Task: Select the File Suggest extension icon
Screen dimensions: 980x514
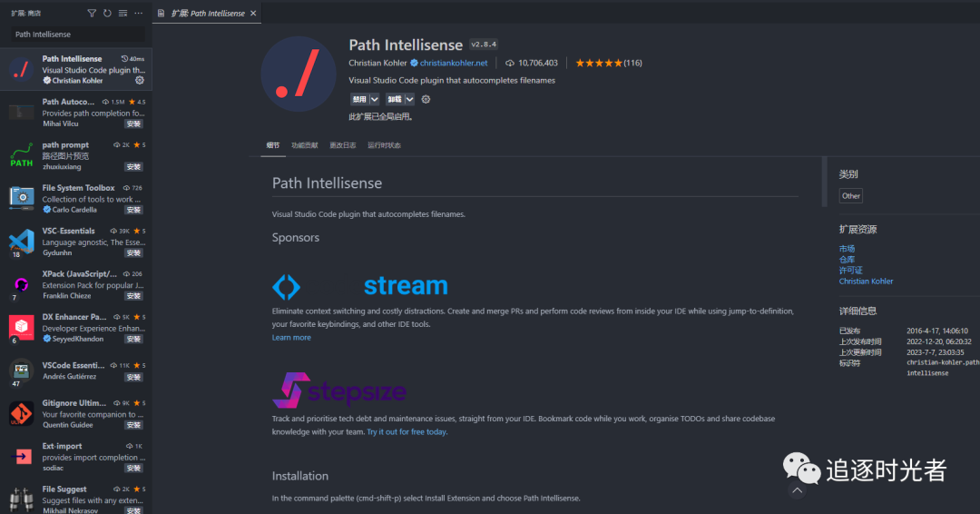Action: (x=21, y=499)
